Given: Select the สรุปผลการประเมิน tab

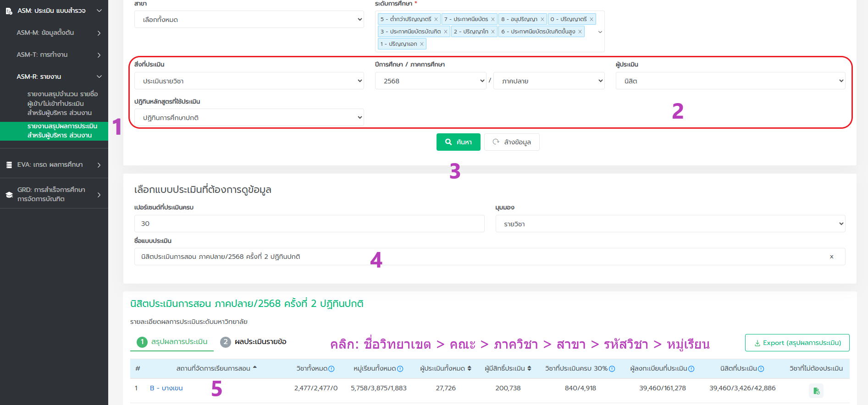Looking at the screenshot, I should coord(179,342).
